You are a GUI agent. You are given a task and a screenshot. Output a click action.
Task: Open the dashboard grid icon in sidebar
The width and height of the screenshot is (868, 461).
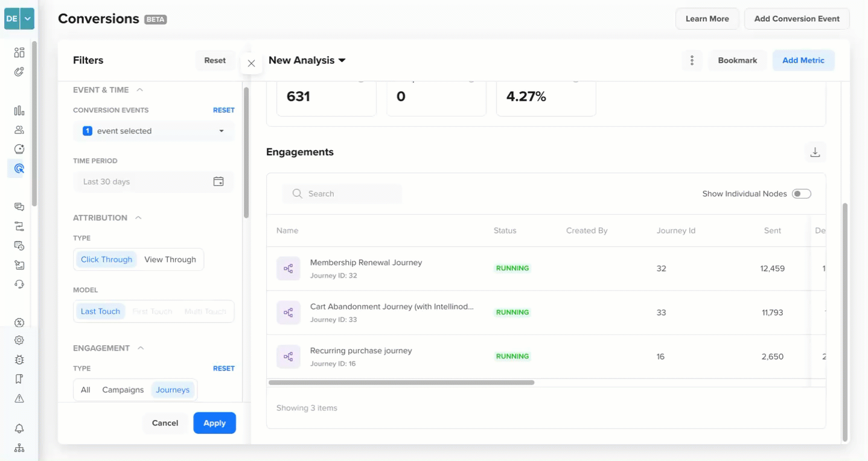(19, 52)
